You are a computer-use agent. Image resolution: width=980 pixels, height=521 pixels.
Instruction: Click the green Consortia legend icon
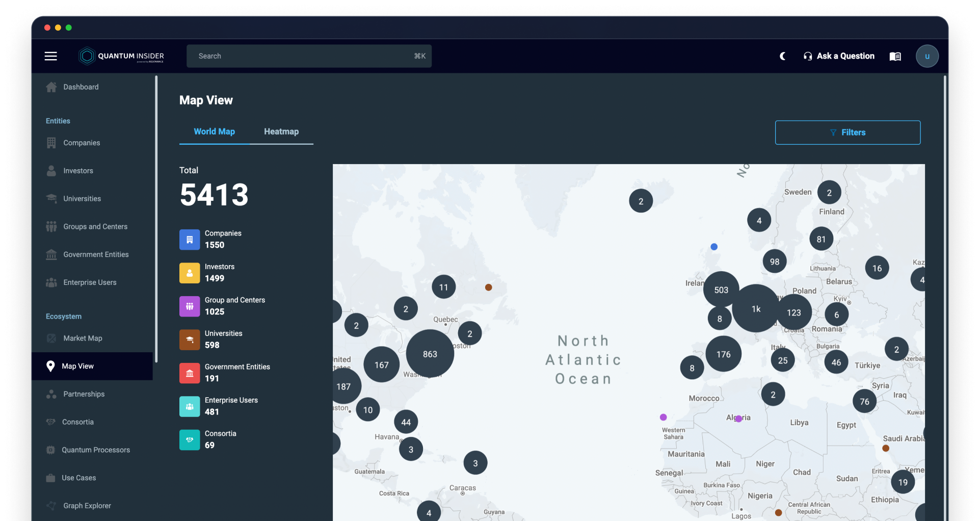pyautogui.click(x=190, y=440)
